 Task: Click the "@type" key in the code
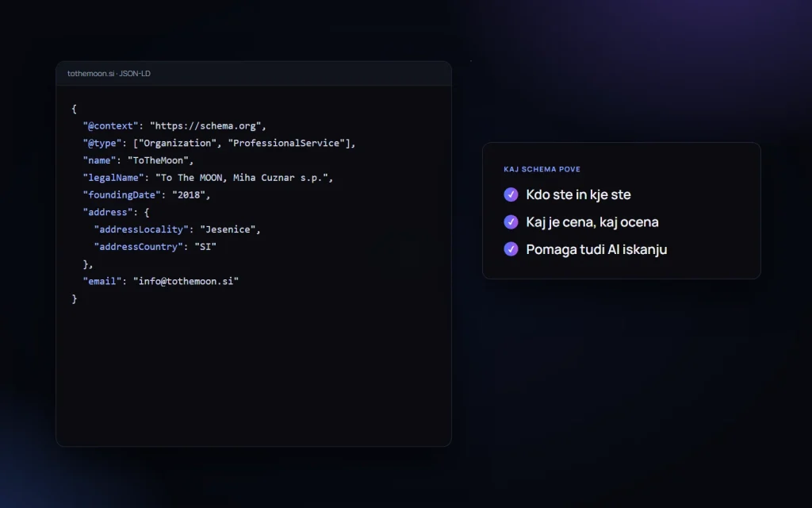(102, 143)
